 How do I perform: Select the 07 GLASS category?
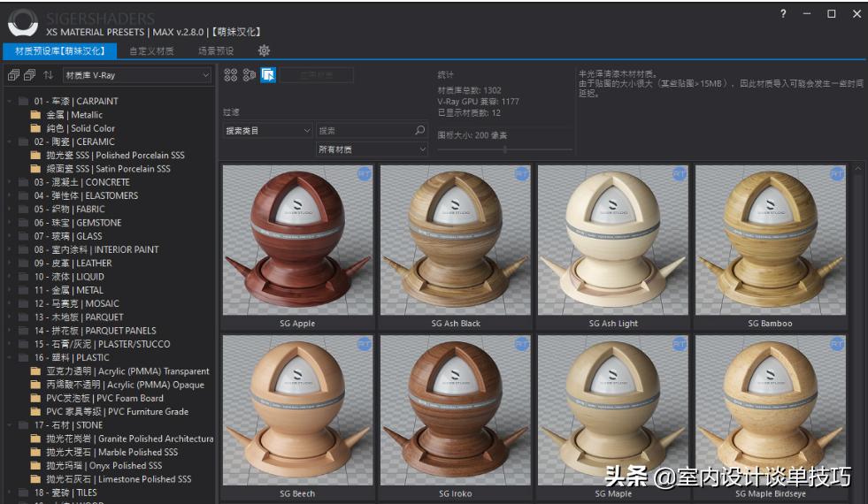pos(68,236)
